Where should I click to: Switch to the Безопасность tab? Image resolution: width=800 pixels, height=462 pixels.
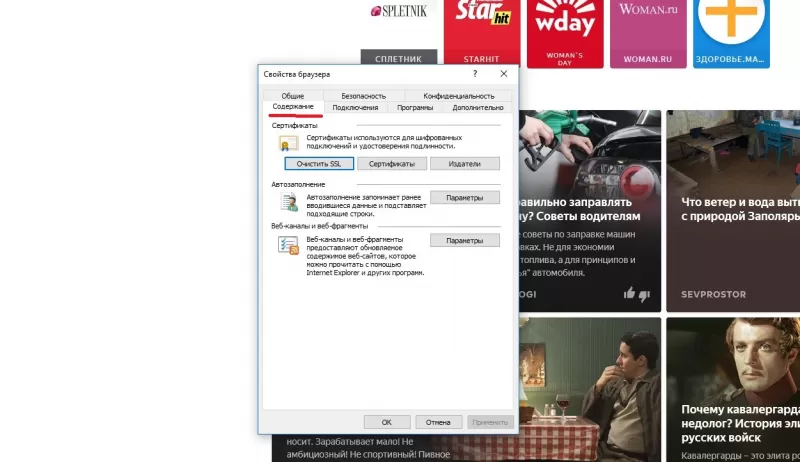click(363, 96)
